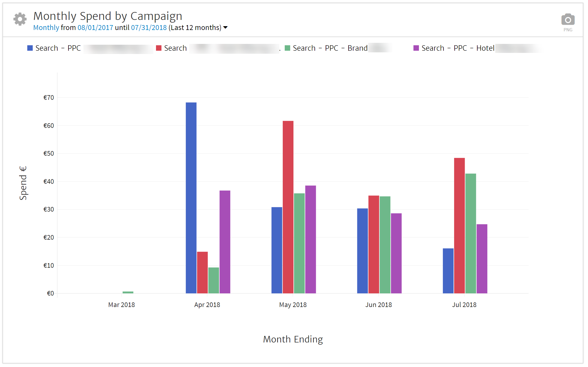The image size is (588, 367).
Task: Toggle red Search series in the legend
Action: (x=175, y=48)
